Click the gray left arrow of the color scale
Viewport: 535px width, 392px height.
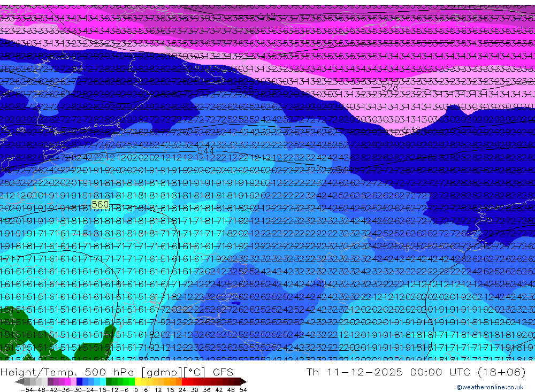click(x=19, y=382)
